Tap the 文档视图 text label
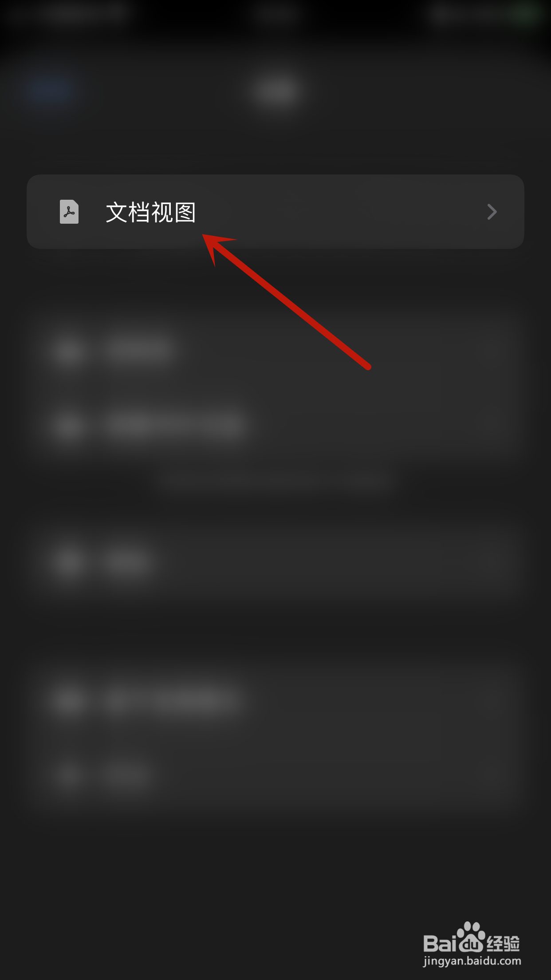551x980 pixels. click(151, 212)
